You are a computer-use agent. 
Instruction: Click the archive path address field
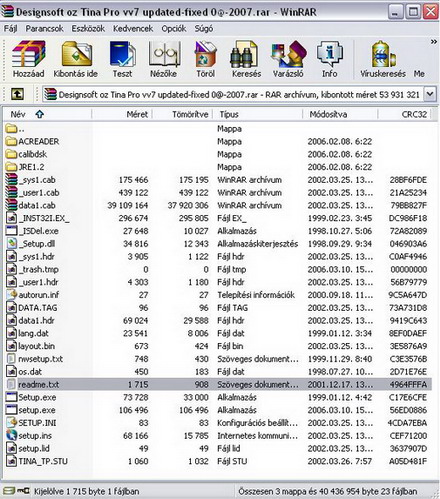[x=233, y=94]
